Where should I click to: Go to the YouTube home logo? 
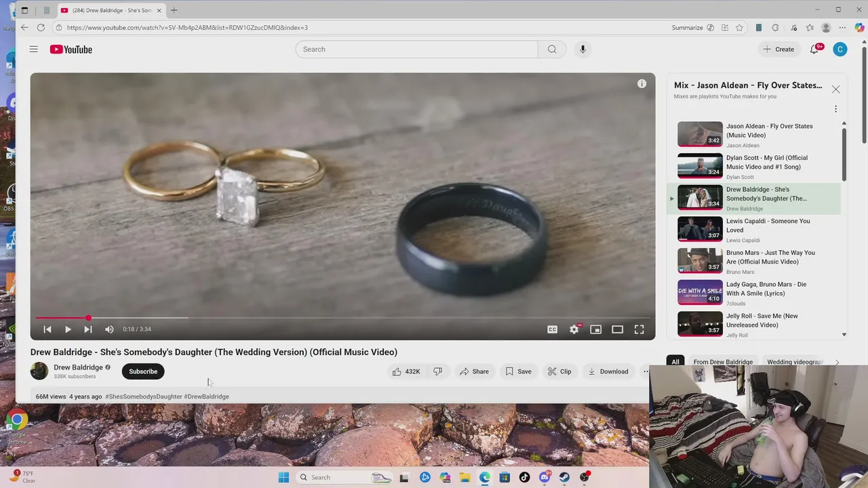click(x=71, y=49)
